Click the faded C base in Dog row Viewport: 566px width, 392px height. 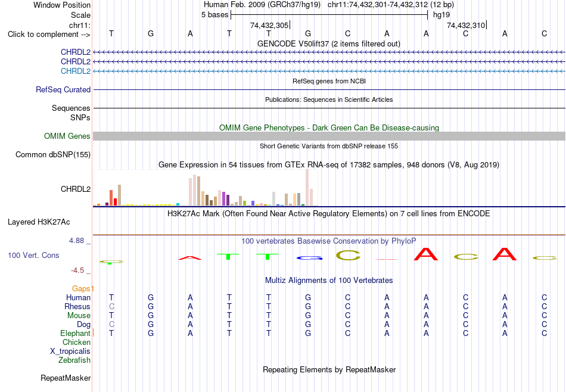coord(111,325)
